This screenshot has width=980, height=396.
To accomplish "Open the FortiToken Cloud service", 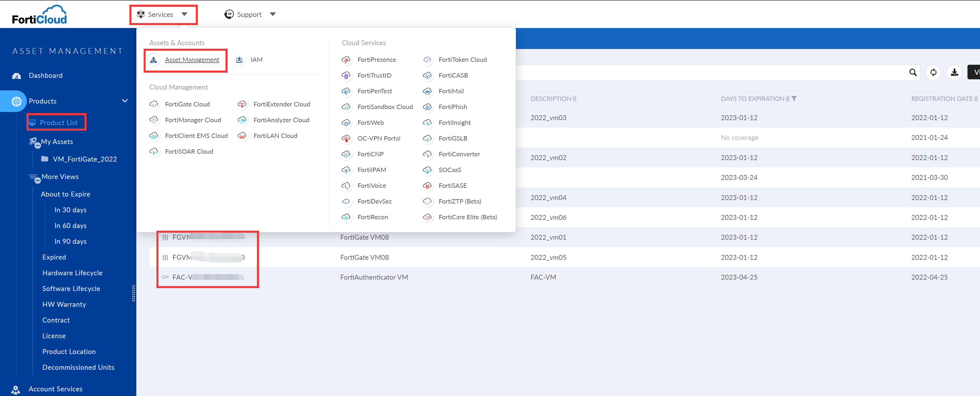I will (x=462, y=60).
